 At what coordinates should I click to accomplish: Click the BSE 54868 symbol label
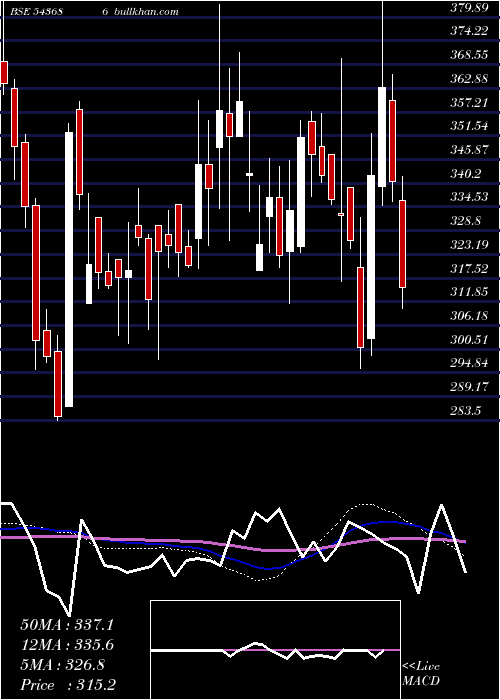point(37,12)
